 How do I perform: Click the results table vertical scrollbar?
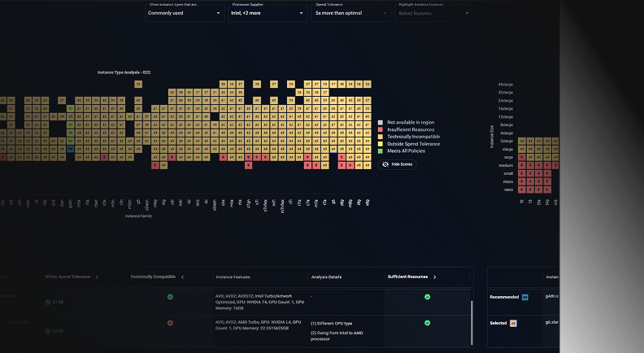472,323
